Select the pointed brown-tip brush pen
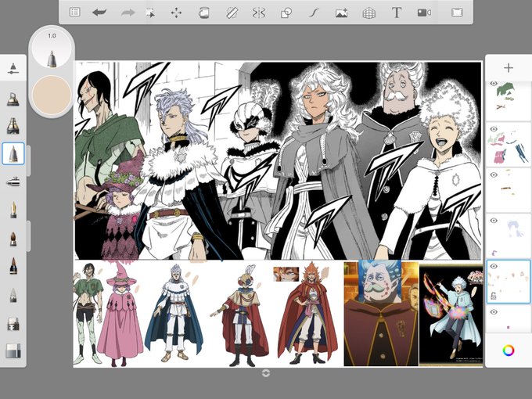 coord(13,266)
